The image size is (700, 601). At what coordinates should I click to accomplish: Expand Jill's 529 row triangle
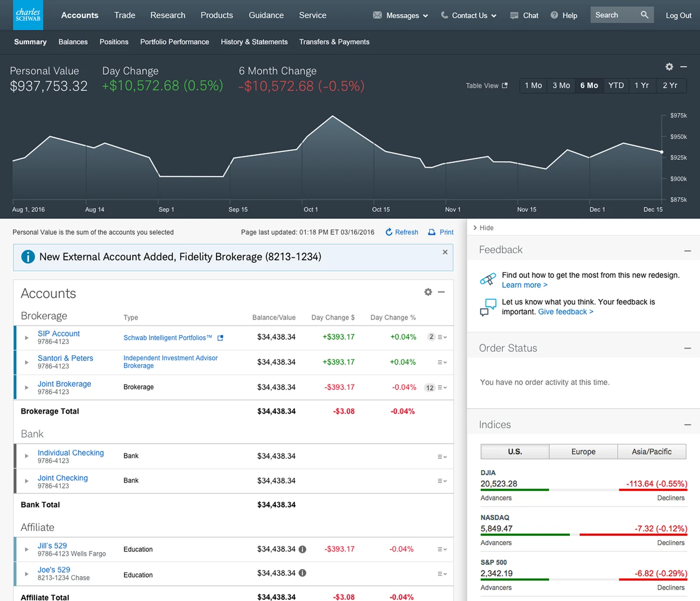pos(26,550)
